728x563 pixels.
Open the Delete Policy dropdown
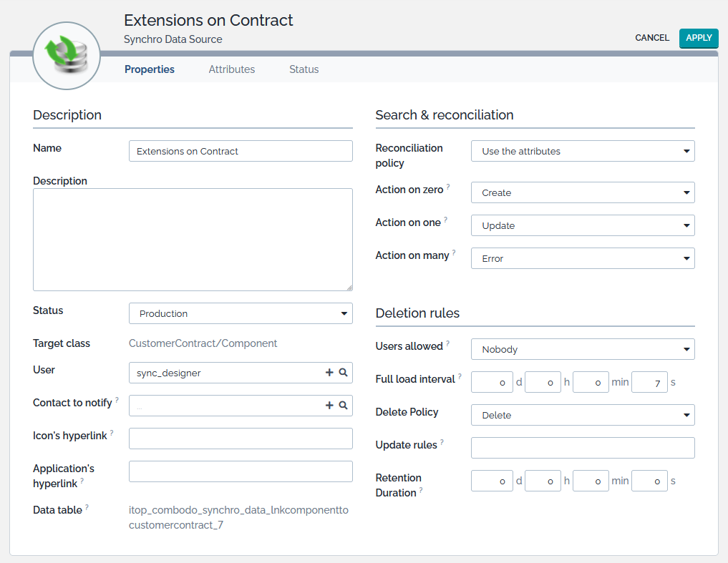tap(582, 415)
